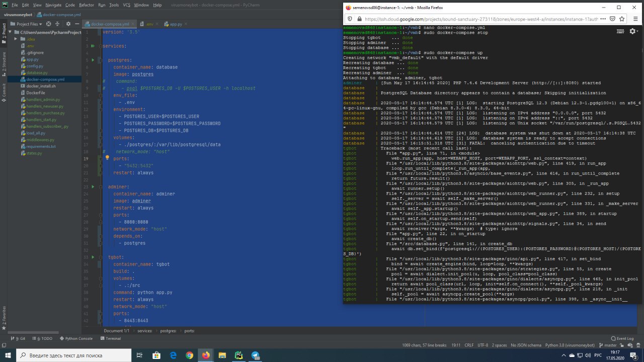Fold the services block in editor gutter
The image size is (644, 362).
tap(101, 46)
